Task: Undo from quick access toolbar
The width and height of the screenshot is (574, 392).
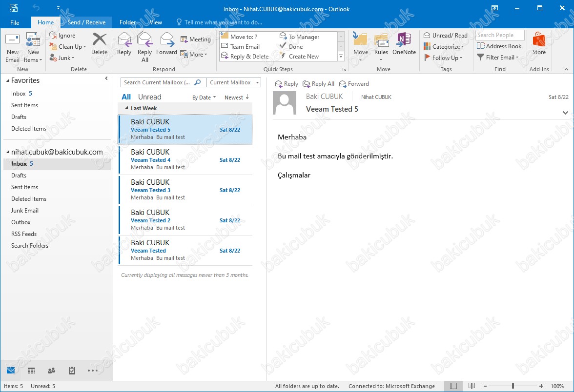Action: point(36,7)
